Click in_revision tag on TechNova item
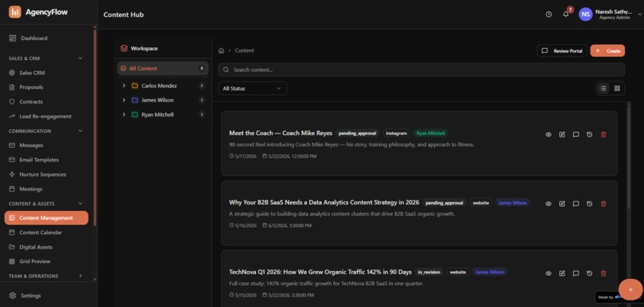The width and height of the screenshot is (644, 307). coord(429,272)
